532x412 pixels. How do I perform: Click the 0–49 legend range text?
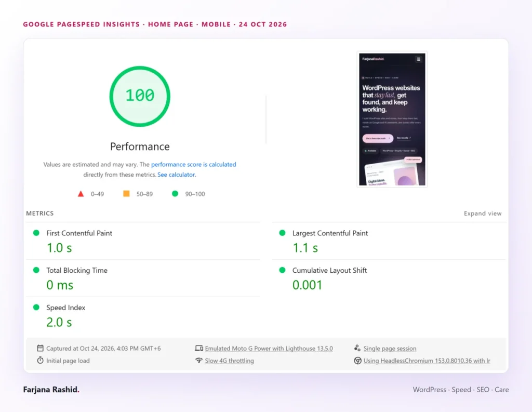click(97, 194)
